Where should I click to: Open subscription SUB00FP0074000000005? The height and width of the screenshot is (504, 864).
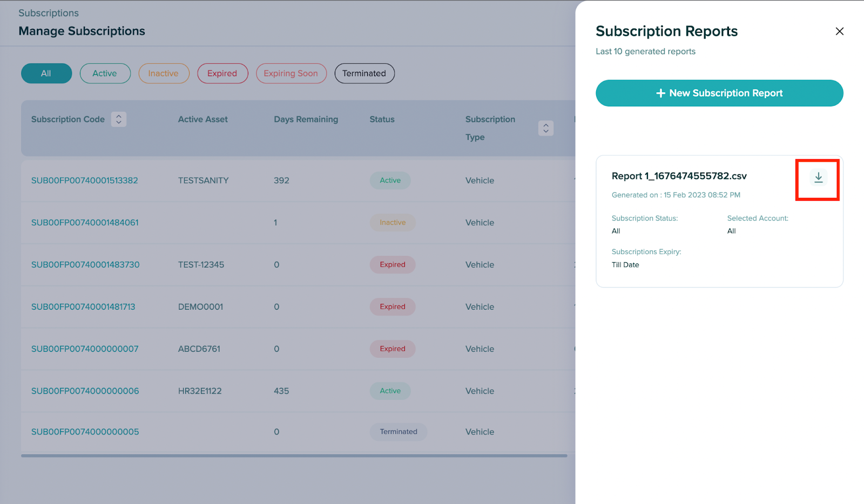click(x=85, y=432)
